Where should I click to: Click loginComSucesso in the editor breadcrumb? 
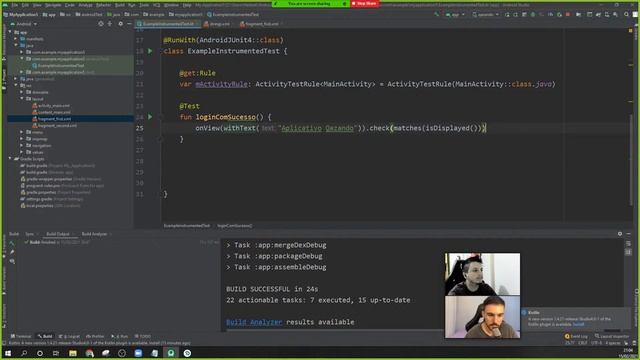[235, 226]
